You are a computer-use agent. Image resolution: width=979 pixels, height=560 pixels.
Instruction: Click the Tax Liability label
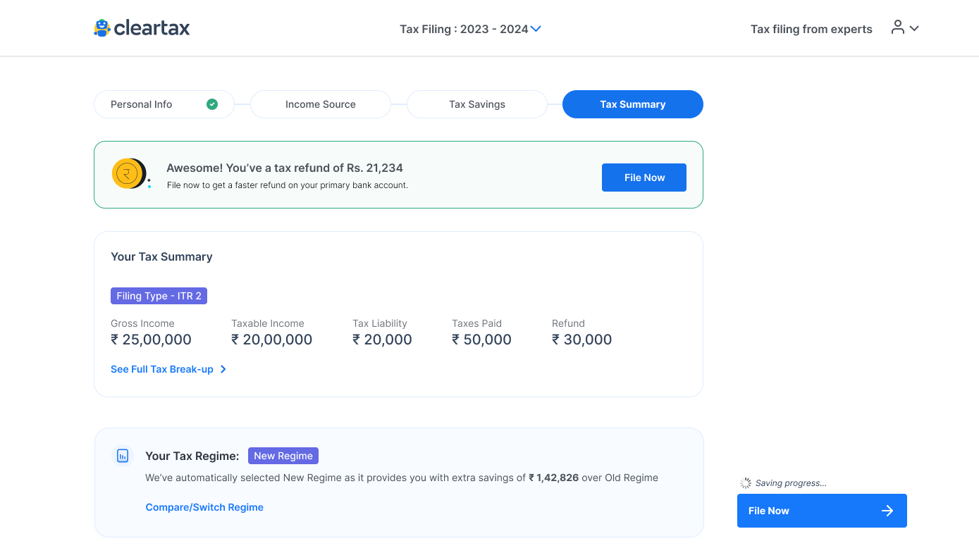380,323
